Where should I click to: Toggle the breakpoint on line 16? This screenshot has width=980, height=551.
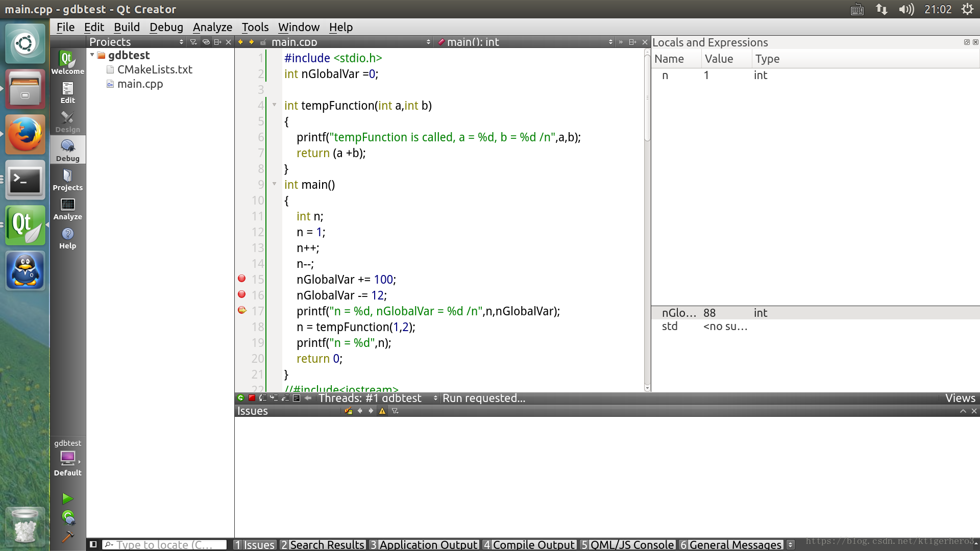[242, 294]
